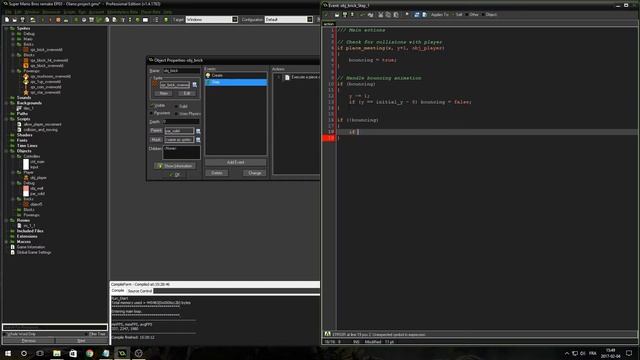Open Windows Store from the taskbar
The width and height of the screenshot is (640, 360).
[x=73, y=353]
